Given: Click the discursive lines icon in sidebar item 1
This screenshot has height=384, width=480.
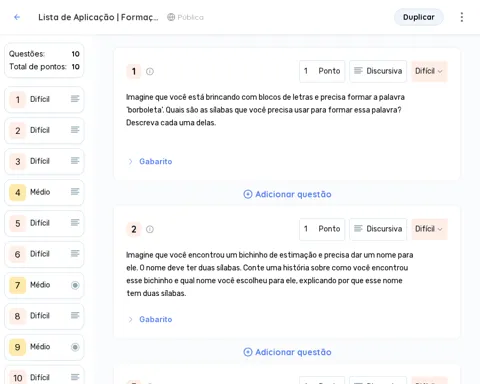Looking at the screenshot, I should click(75, 99).
